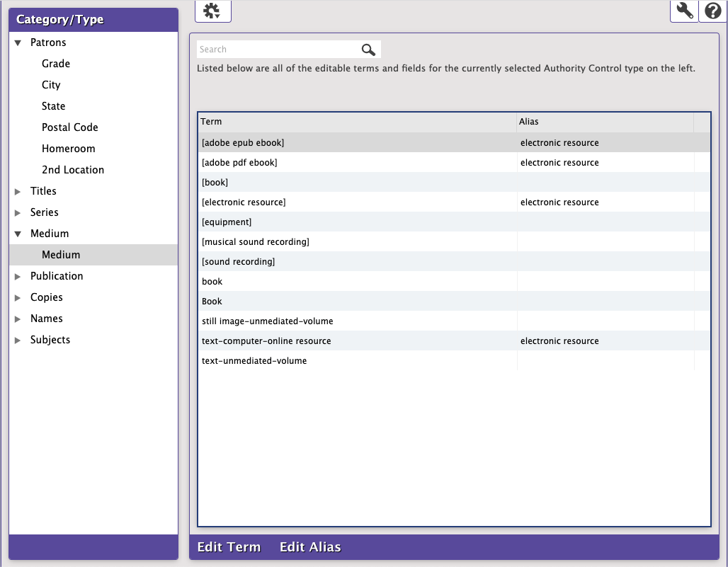Expand the Series category
The width and height of the screenshot is (728, 567).
coord(18,213)
